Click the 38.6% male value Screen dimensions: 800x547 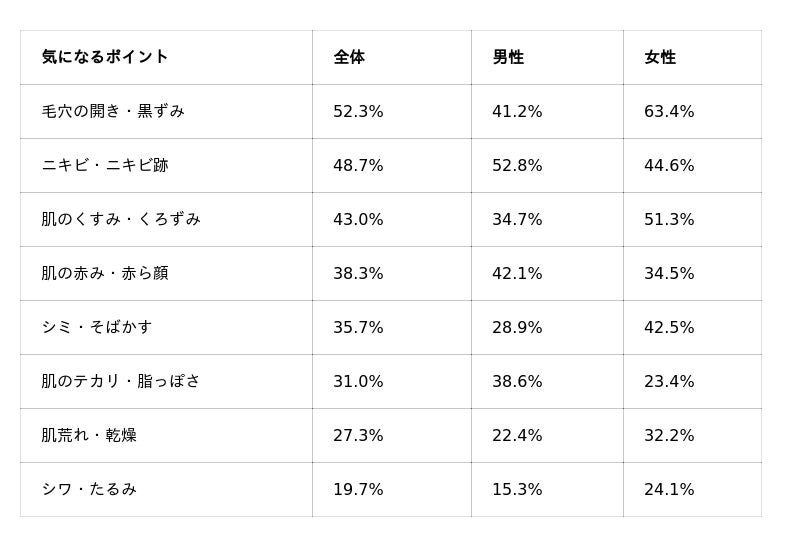[517, 381]
